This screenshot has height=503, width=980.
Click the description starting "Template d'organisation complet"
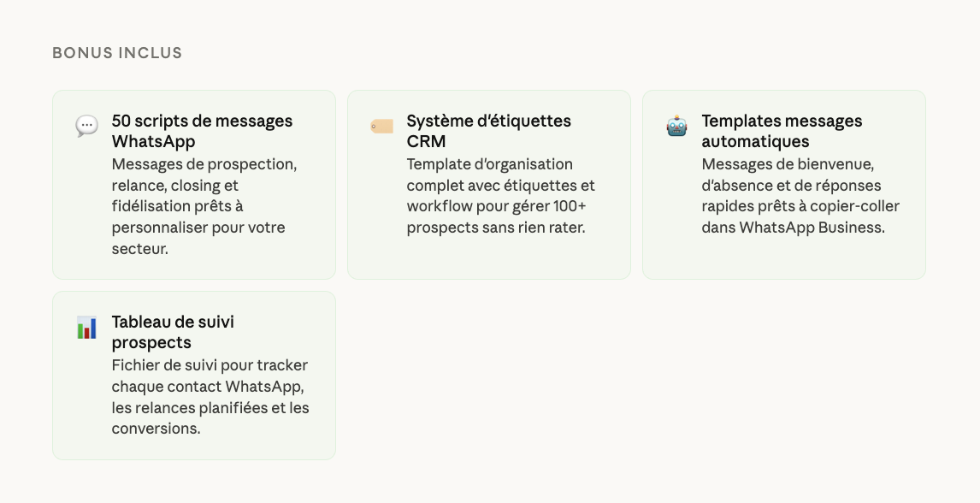500,196
